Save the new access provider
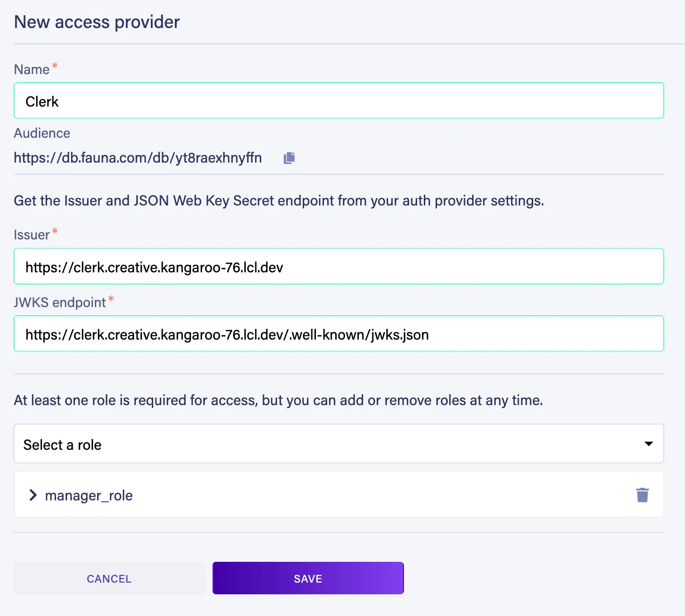Viewport: 685px width, 616px height. coord(308,578)
